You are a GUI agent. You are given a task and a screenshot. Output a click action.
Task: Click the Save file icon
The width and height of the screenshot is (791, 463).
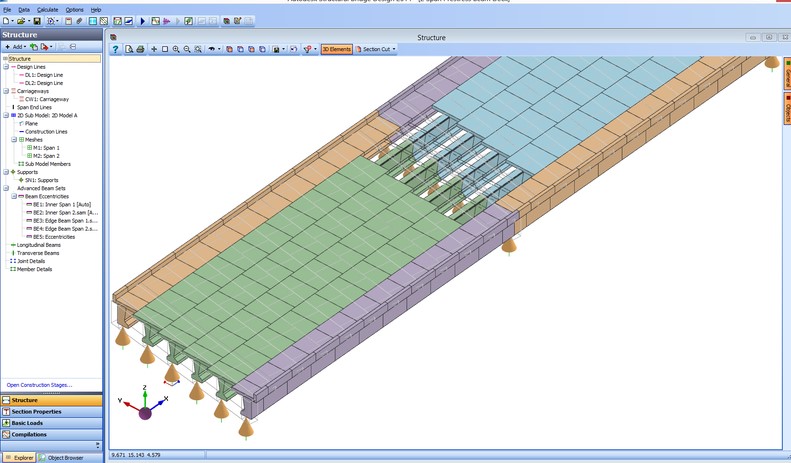pyautogui.click(x=37, y=21)
